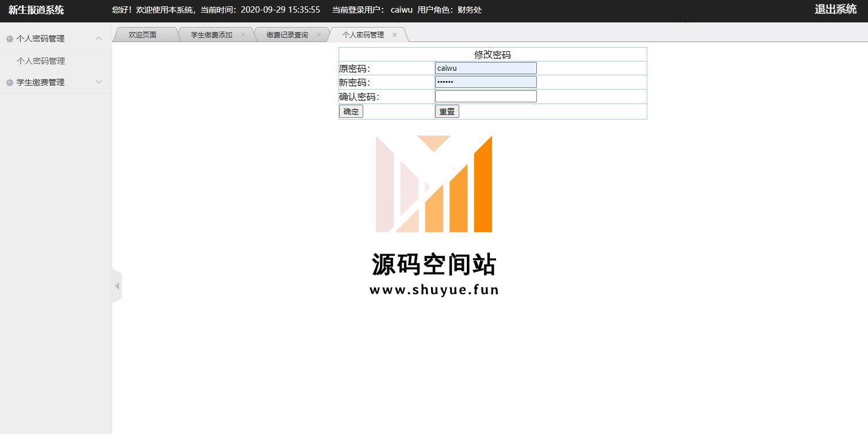This screenshot has width=868, height=434.
Task: Log out via 退出系统 link
Action: coord(836,9)
